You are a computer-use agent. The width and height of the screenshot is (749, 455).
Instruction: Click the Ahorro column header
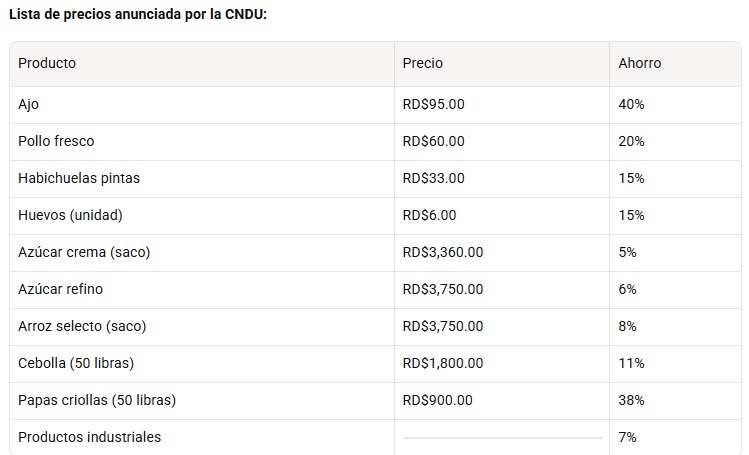(x=639, y=63)
